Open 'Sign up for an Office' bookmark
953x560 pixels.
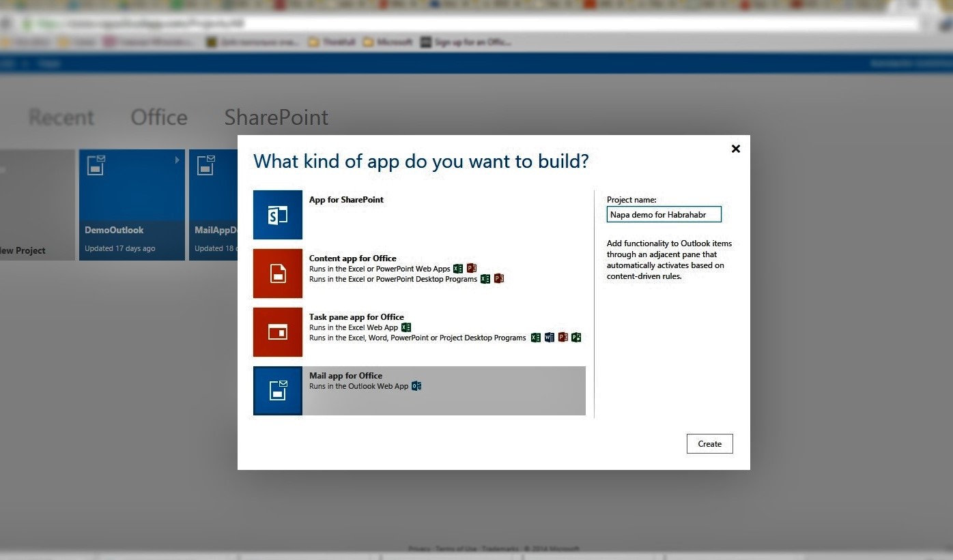(x=466, y=42)
